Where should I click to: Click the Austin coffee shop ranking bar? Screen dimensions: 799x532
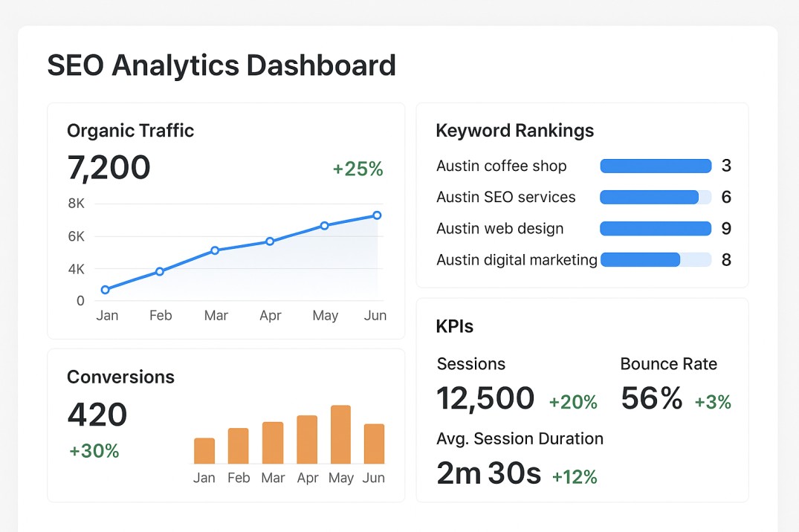click(x=656, y=166)
